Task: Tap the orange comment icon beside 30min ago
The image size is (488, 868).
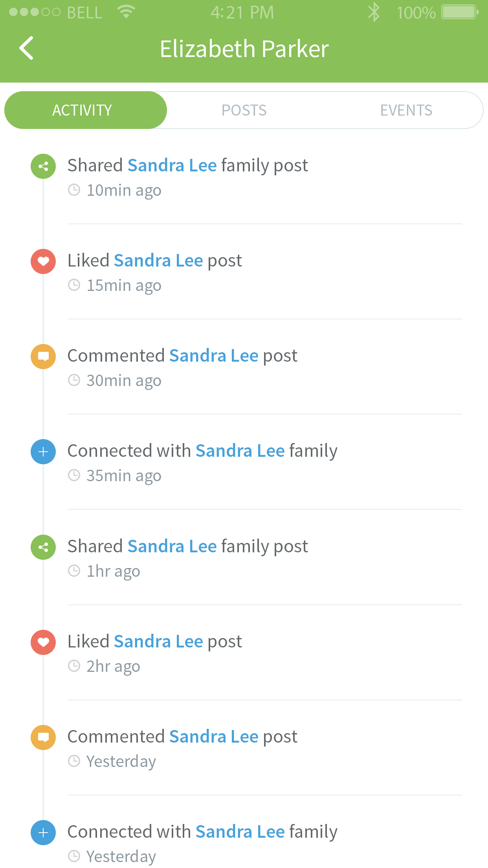Action: (43, 357)
